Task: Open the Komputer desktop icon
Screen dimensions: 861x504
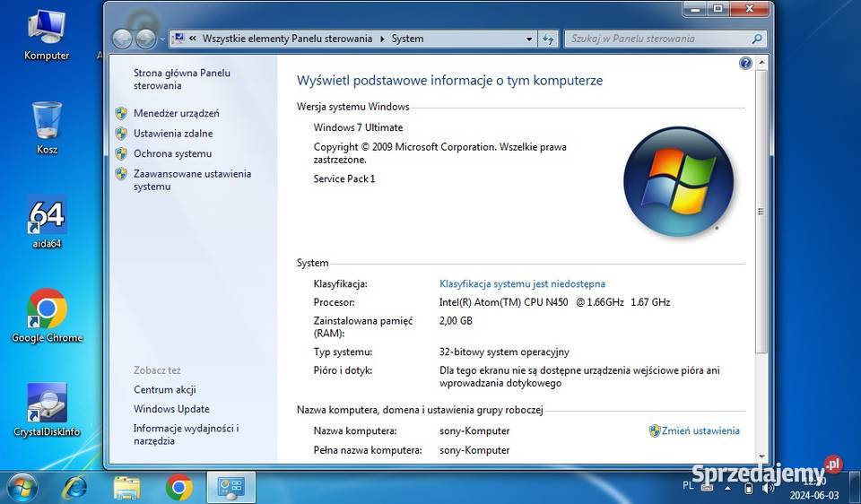Action: pyautogui.click(x=47, y=35)
